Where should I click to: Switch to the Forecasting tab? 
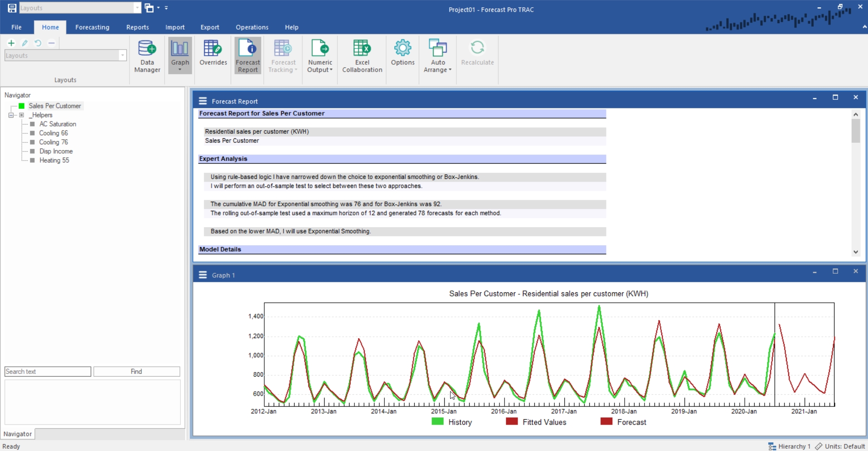pyautogui.click(x=92, y=27)
